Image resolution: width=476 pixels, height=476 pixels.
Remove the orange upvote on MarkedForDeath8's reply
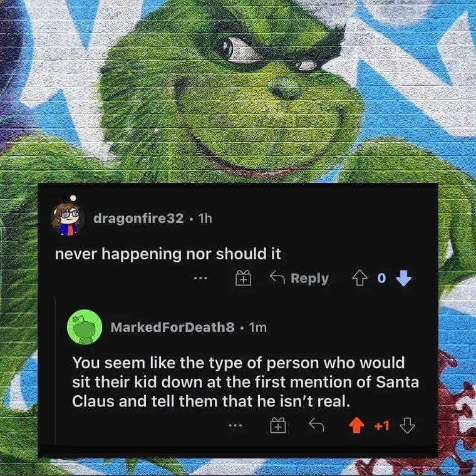tap(356, 426)
